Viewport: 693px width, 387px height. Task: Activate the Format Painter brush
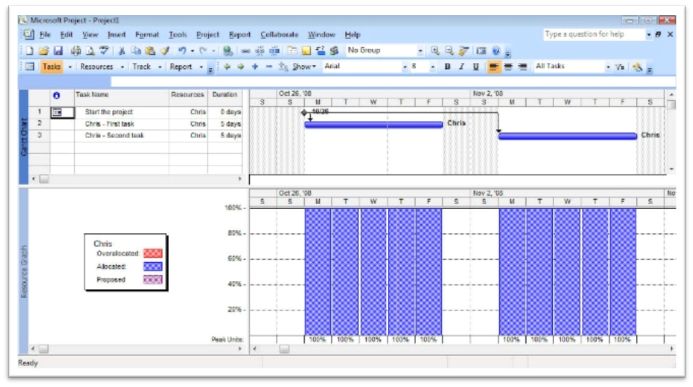[165, 51]
